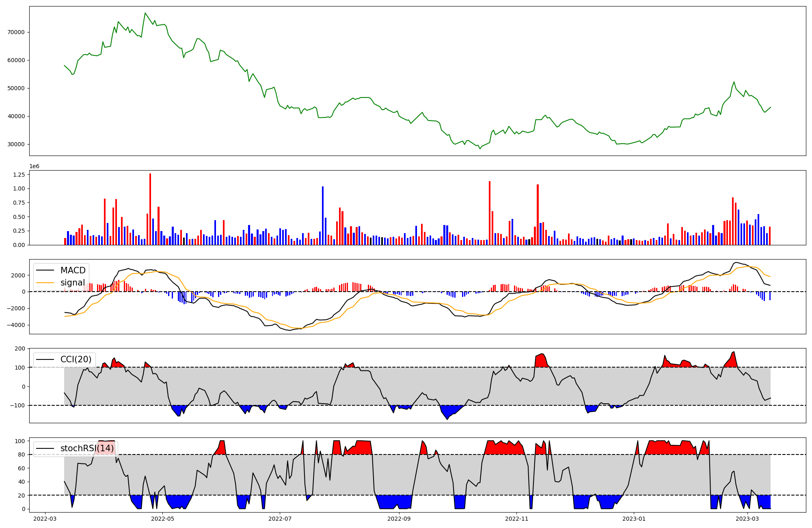Click the 70000 price axis label

pyautogui.click(x=16, y=32)
